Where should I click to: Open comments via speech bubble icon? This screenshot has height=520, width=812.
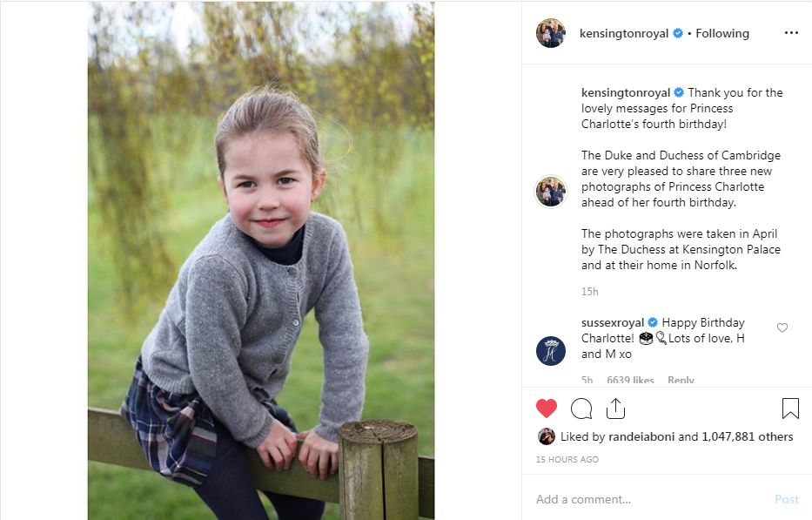coord(580,408)
